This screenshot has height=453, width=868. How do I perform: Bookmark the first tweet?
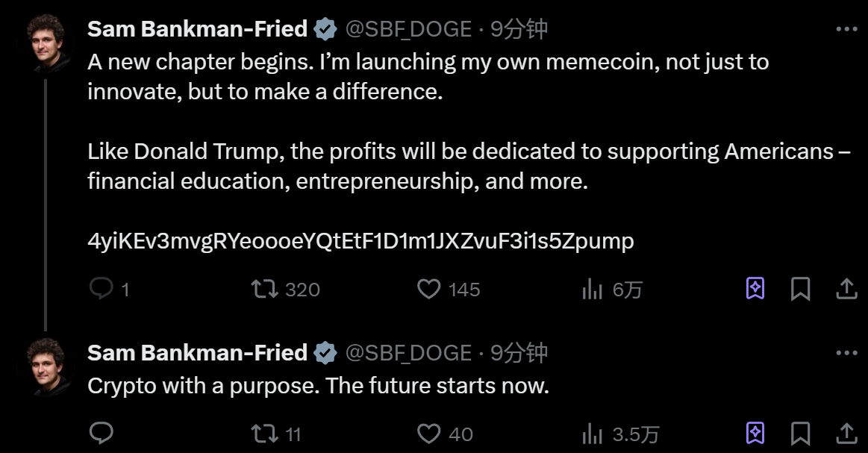800,289
